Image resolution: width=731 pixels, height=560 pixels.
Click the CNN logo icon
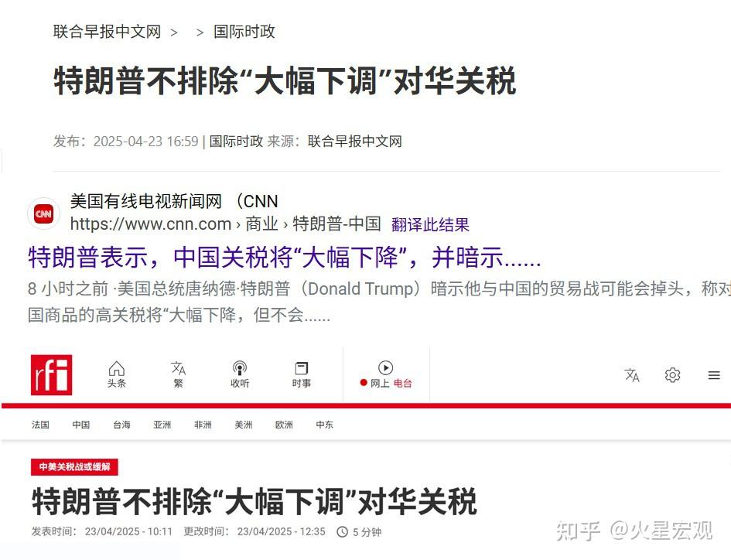[x=44, y=214]
